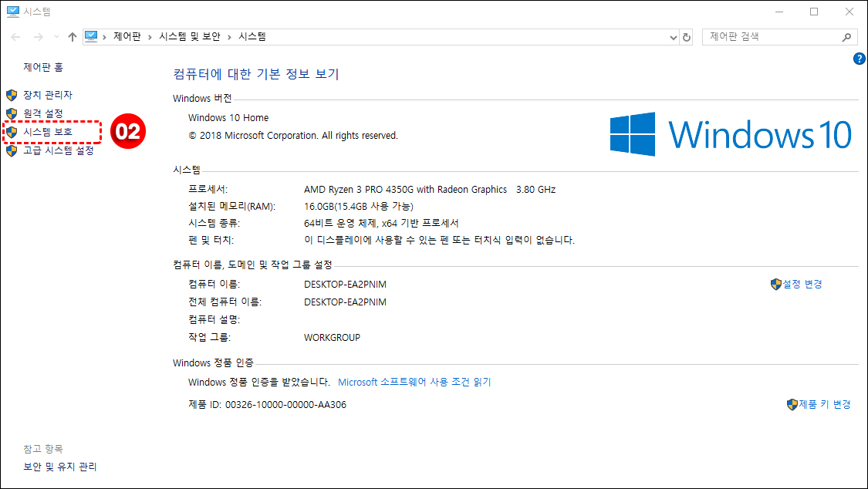Refresh the address bar view
The height and width of the screenshot is (489, 868).
click(x=687, y=37)
